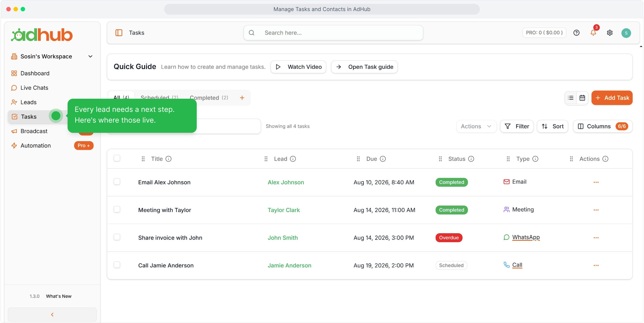
Task: Check the Meeting with Taylor row checkbox
Action: (x=117, y=209)
